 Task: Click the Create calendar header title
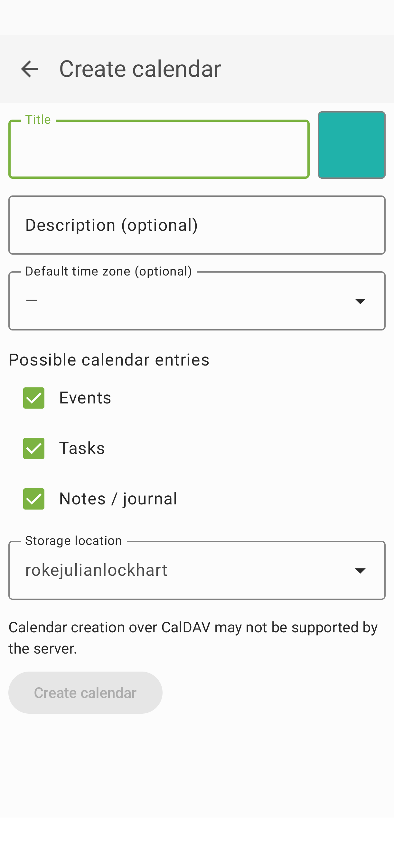pyautogui.click(x=140, y=69)
